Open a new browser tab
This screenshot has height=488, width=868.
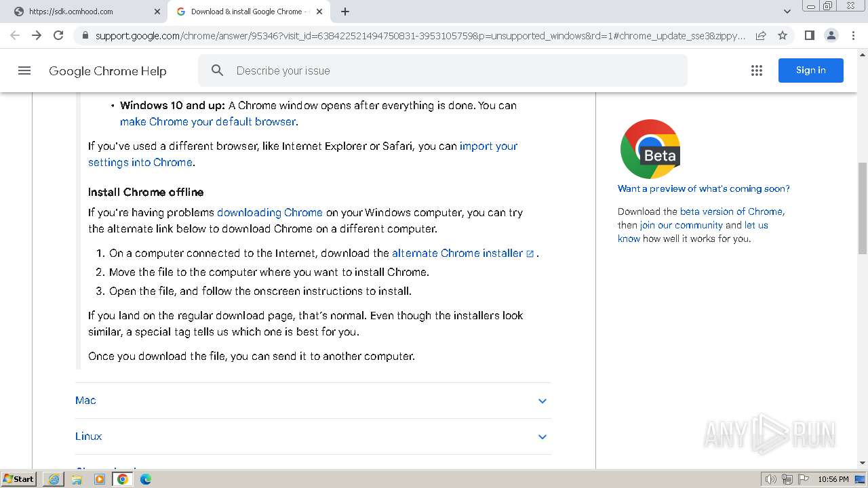[x=345, y=12]
